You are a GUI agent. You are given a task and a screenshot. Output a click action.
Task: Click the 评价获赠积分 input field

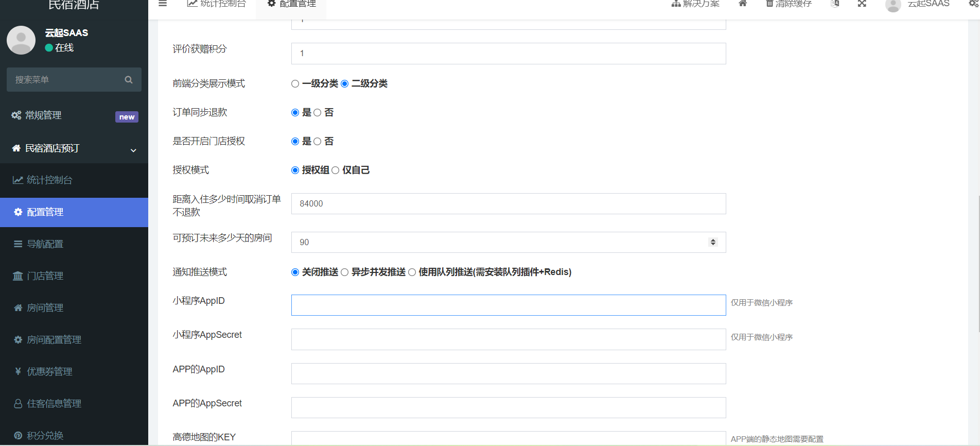[x=509, y=54]
